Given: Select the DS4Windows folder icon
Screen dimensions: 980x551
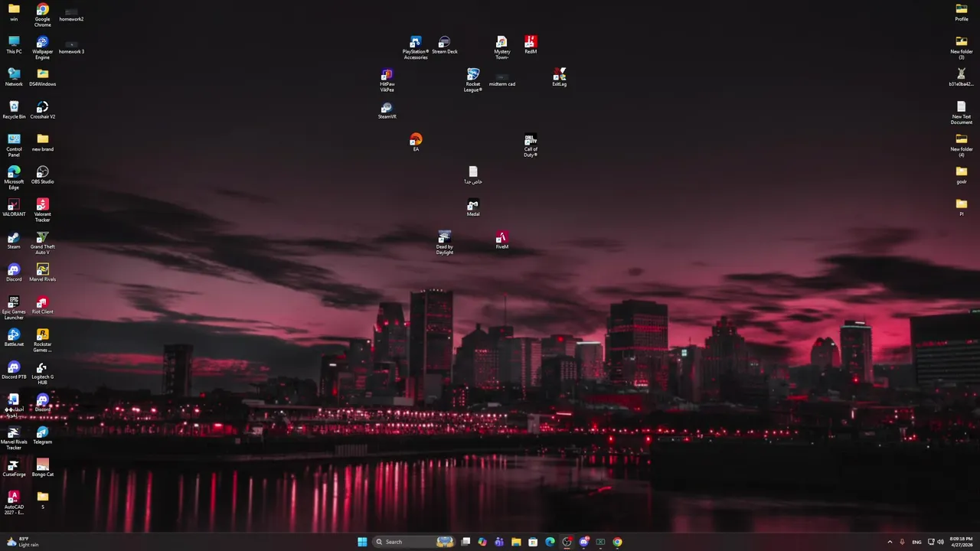Looking at the screenshot, I should click(x=43, y=77).
